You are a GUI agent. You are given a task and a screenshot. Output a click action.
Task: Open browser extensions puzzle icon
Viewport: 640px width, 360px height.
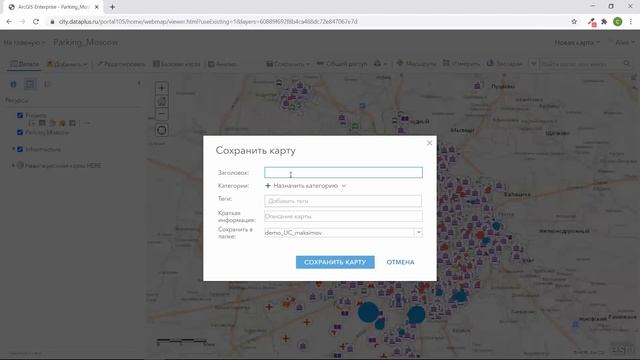(x=604, y=22)
